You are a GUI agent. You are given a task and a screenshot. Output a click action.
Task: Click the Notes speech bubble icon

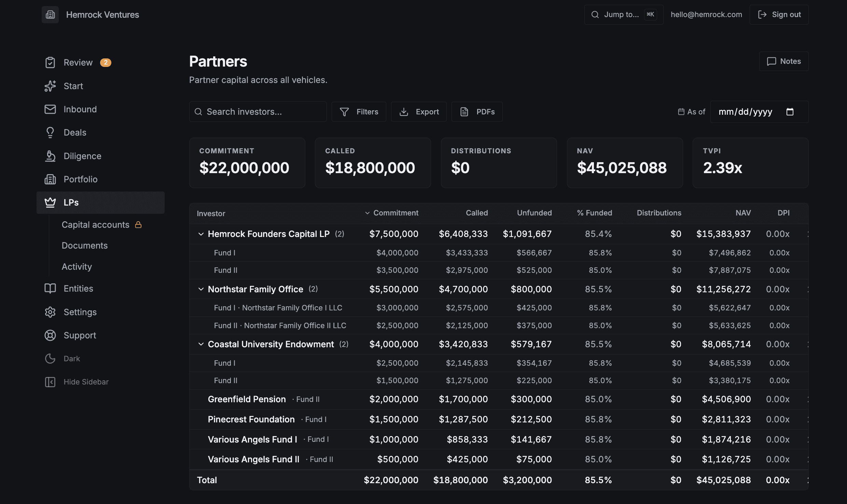[772, 61]
